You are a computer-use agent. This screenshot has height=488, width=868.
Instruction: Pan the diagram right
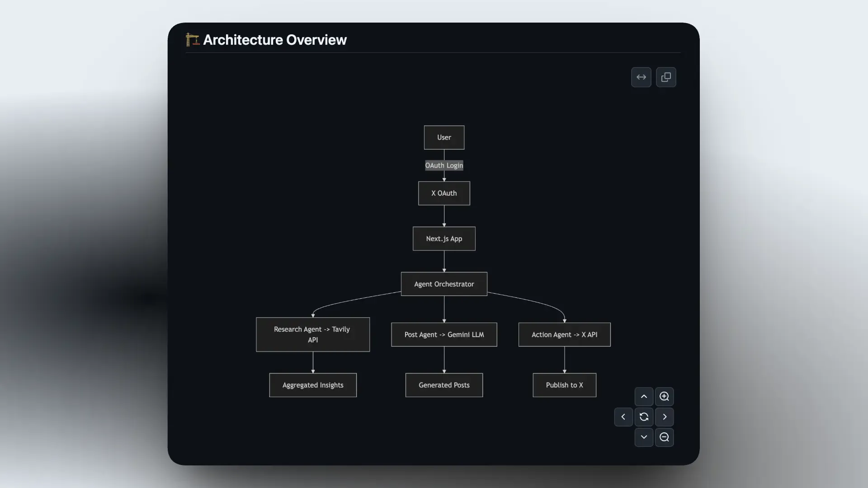[x=664, y=417]
